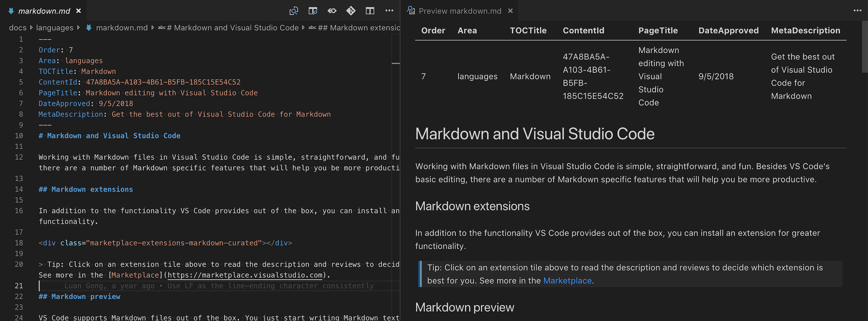Viewport: 868px width, 321px height.
Task: Click line number 21 in gutter
Action: 19,286
